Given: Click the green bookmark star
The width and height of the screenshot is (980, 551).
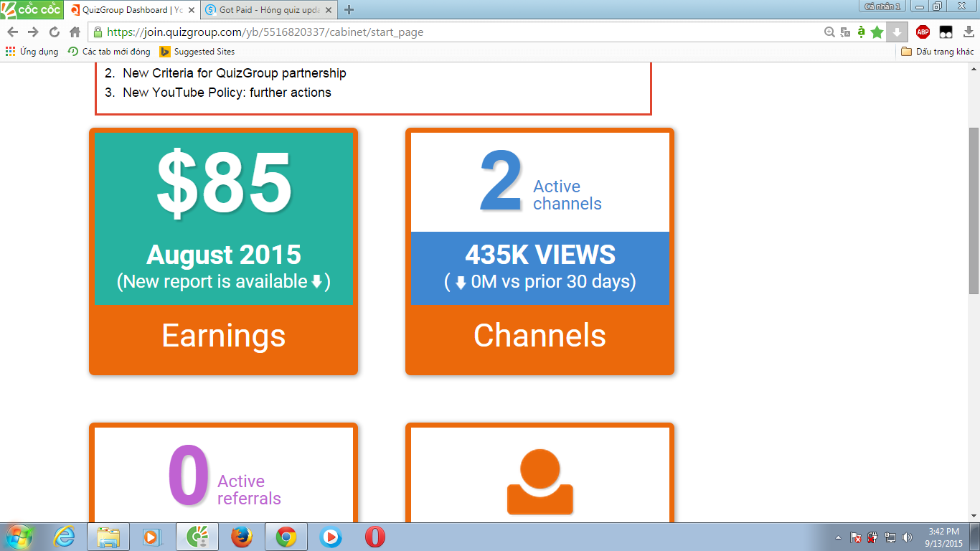Looking at the screenshot, I should pyautogui.click(x=877, y=32).
